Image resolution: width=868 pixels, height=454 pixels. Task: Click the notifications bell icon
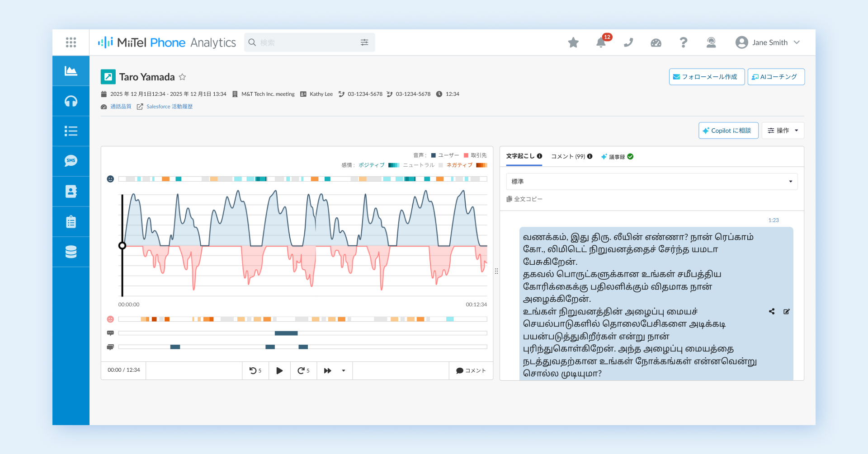point(601,42)
